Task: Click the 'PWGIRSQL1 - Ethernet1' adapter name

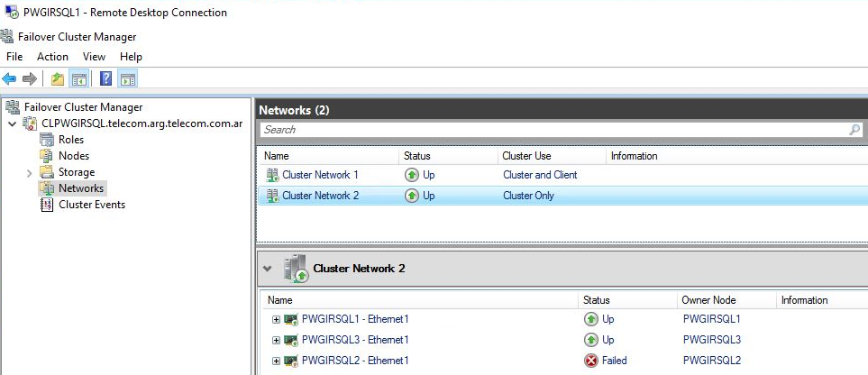Action: tap(355, 319)
